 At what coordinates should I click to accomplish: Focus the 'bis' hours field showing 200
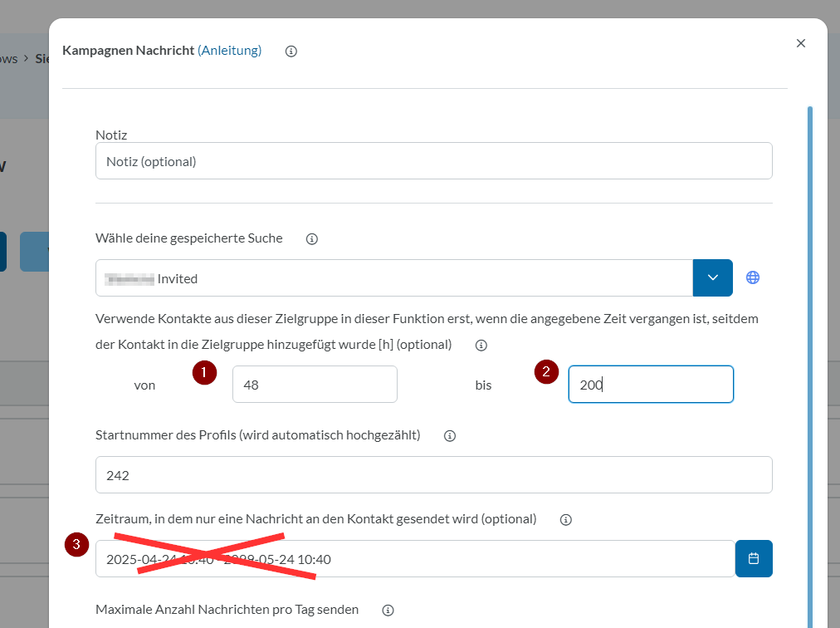click(x=650, y=385)
